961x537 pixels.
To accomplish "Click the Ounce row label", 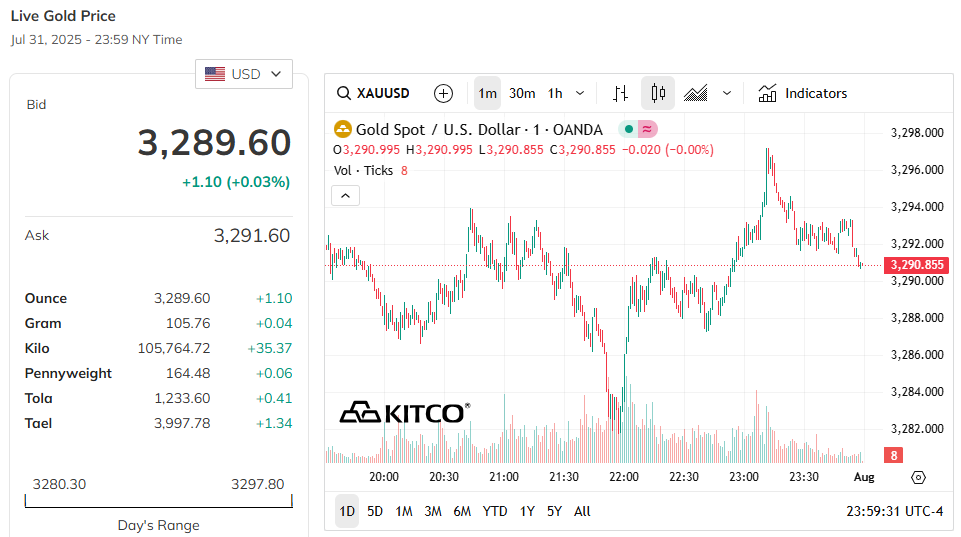I will [x=46, y=299].
